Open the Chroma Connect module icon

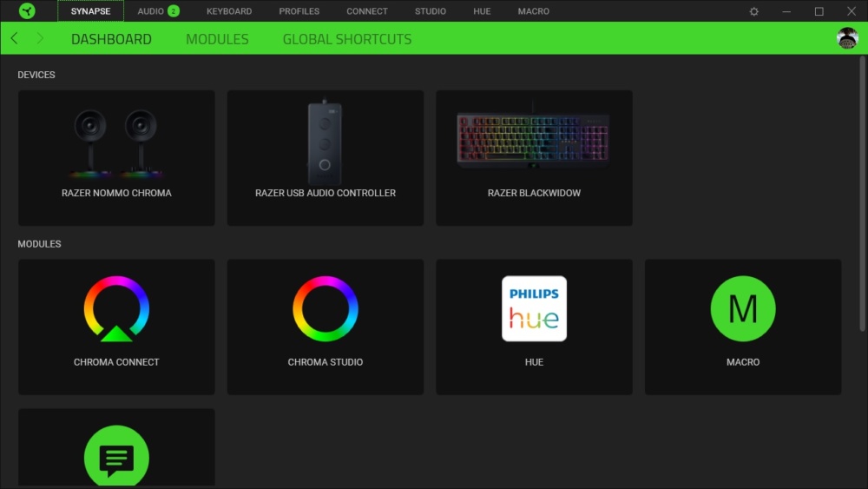(116, 308)
